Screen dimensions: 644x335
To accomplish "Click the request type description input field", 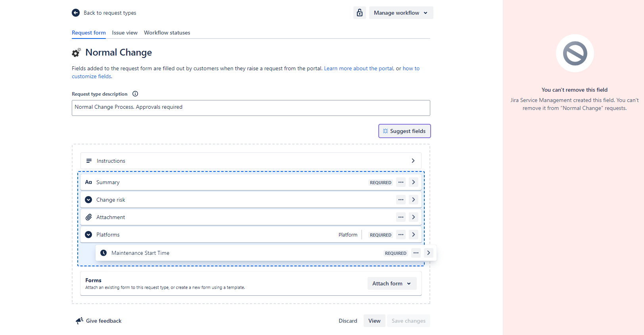I will click(x=251, y=108).
